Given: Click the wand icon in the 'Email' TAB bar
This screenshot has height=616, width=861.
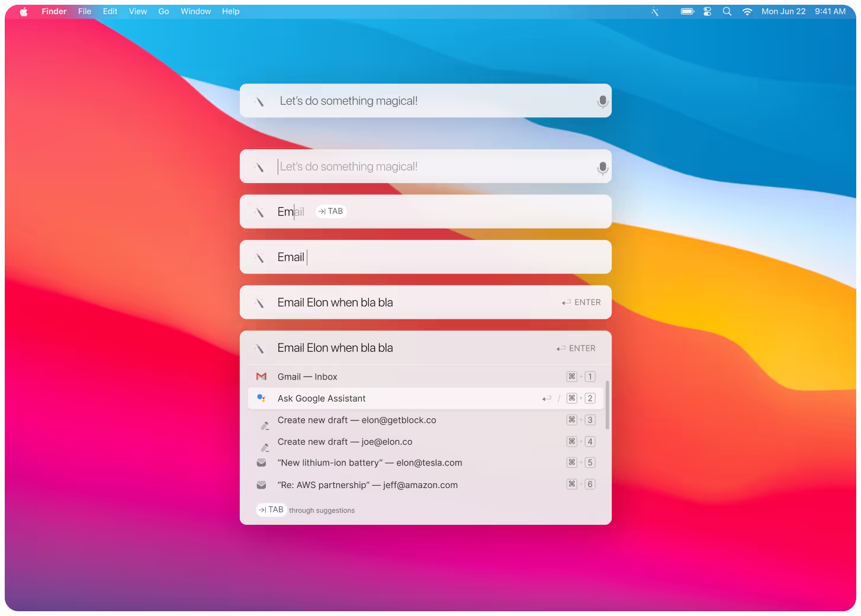Looking at the screenshot, I should pos(259,212).
